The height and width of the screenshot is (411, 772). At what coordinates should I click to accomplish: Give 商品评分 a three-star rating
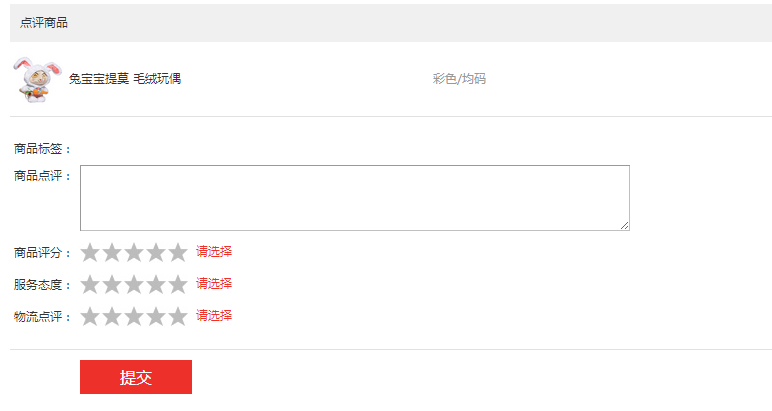[x=134, y=253]
